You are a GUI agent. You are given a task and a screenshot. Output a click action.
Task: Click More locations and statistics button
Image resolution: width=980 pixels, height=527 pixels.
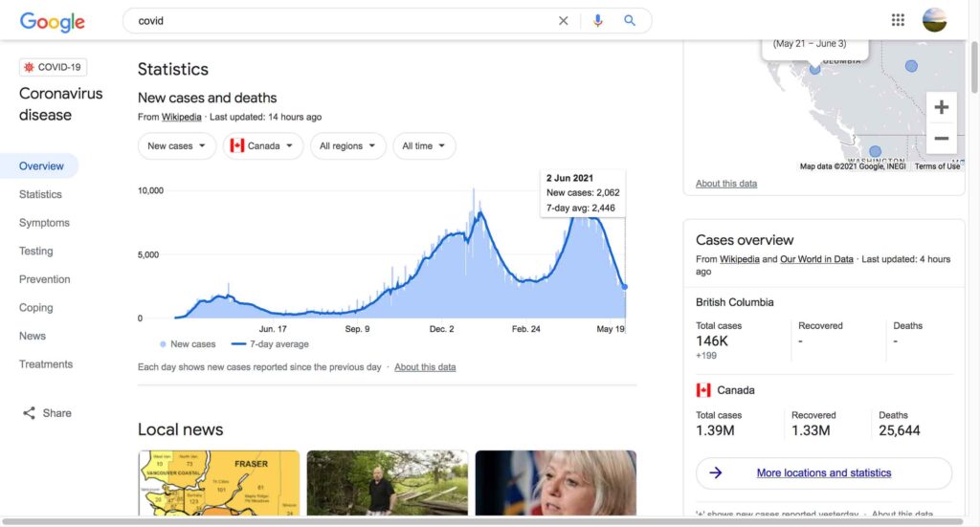(x=823, y=473)
